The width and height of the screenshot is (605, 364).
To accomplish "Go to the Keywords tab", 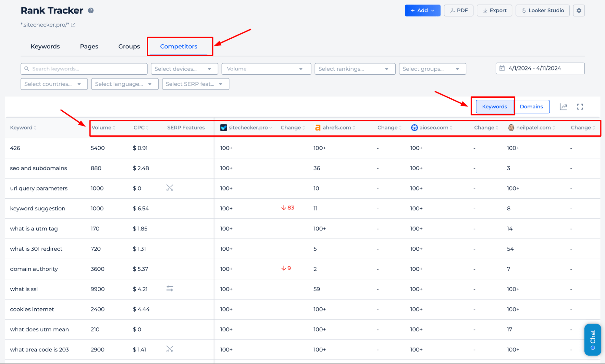I will coord(45,47).
